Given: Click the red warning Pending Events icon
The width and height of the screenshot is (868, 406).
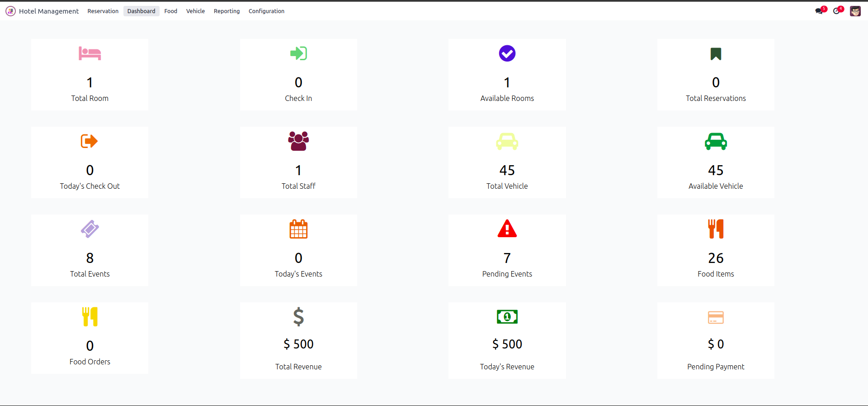Looking at the screenshot, I should (x=507, y=229).
